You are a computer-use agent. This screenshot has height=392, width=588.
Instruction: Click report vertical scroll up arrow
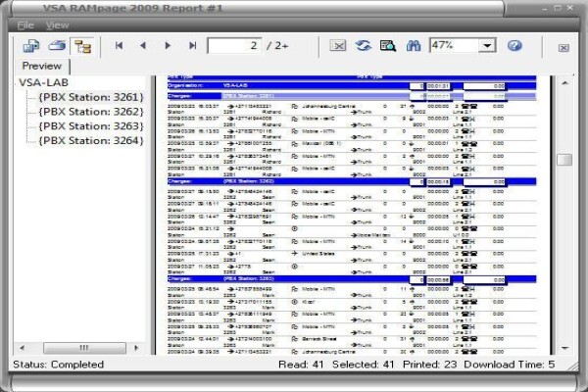coord(564,83)
